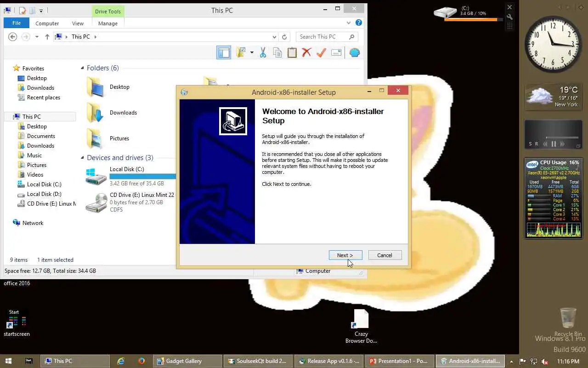Open the Recycle Bin desktop icon
Image resolution: width=588 pixels, height=368 pixels.
coord(568,322)
